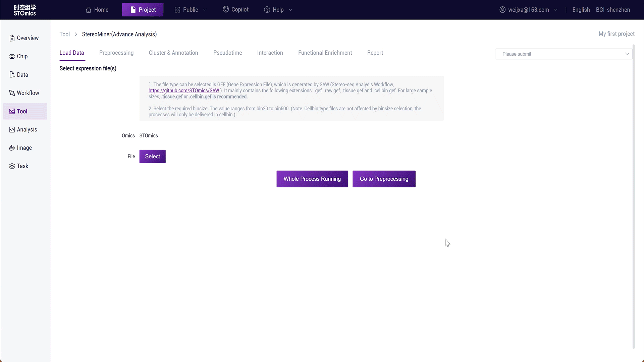Click the 'Please submit' dropdown arrow
Viewport: 644px width, 362px height.
click(627, 54)
